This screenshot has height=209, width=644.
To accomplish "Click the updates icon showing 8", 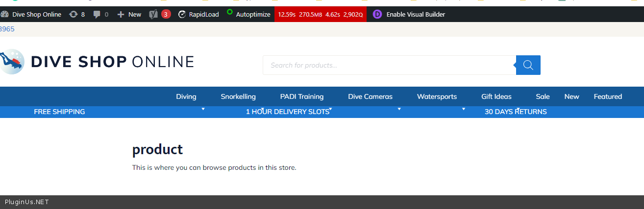I will tap(77, 14).
